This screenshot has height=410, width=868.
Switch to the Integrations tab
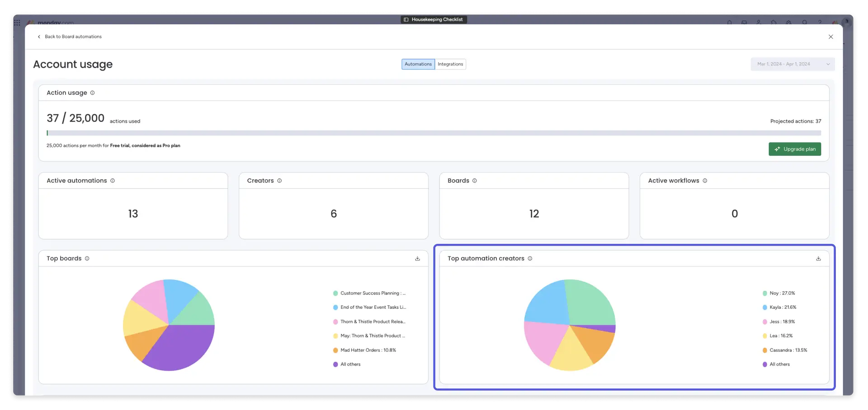(x=450, y=64)
